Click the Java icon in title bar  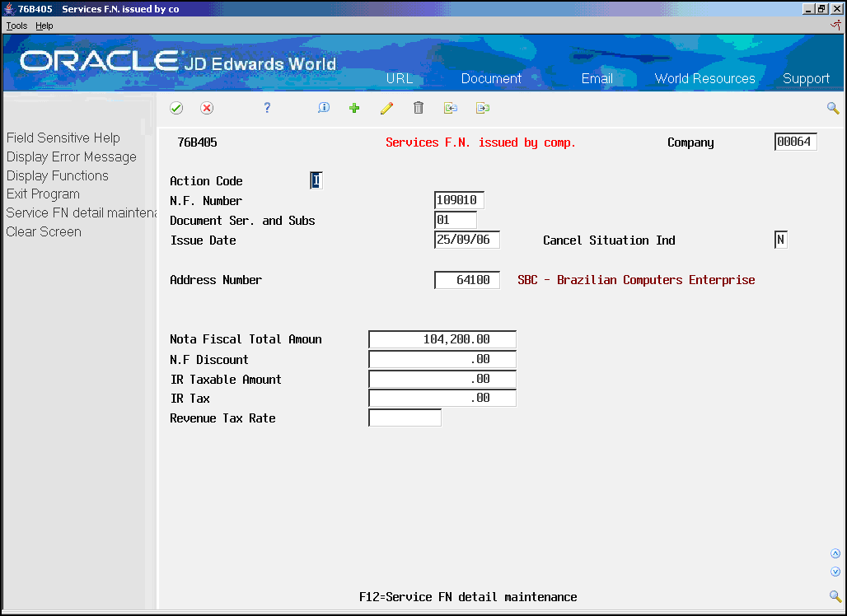[9, 8]
